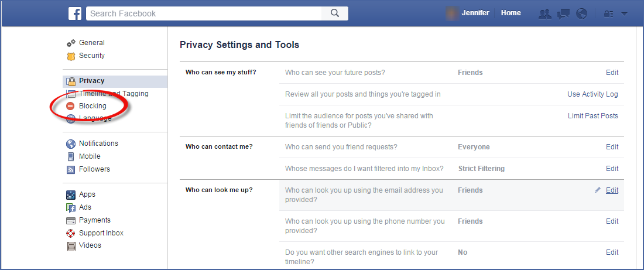Screen dimensions: 644x270
Task: Click Use Activity Log link
Action: pos(592,94)
